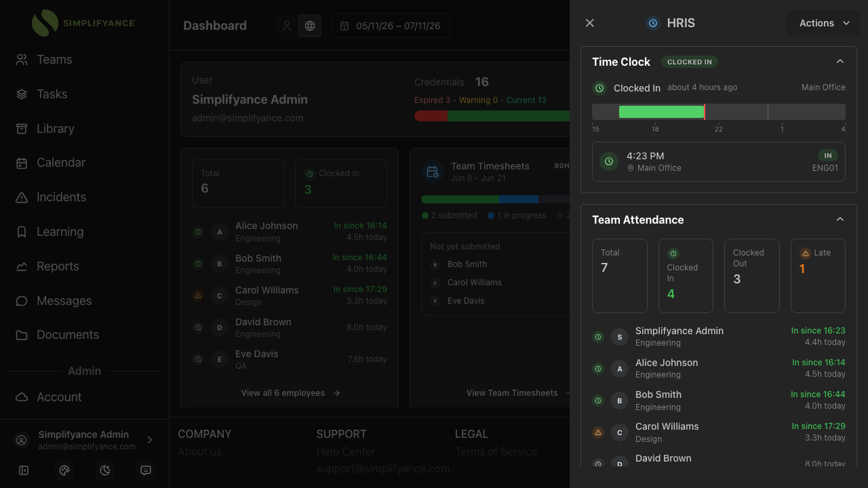Viewport: 868px width, 488px height.
Task: Click the Account cloud icon
Action: [22, 397]
